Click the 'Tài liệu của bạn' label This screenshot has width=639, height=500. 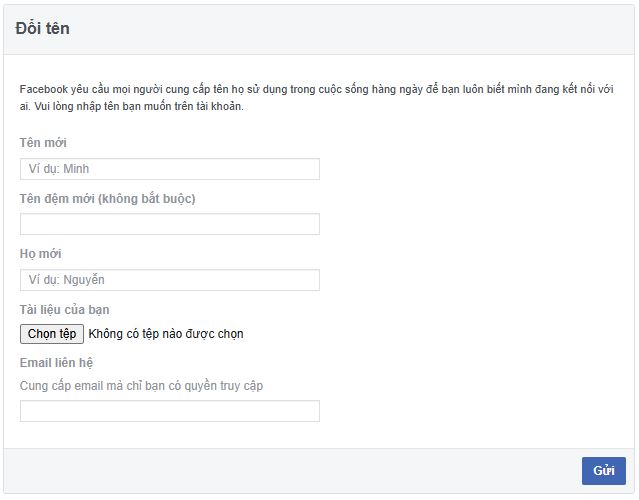(64, 310)
